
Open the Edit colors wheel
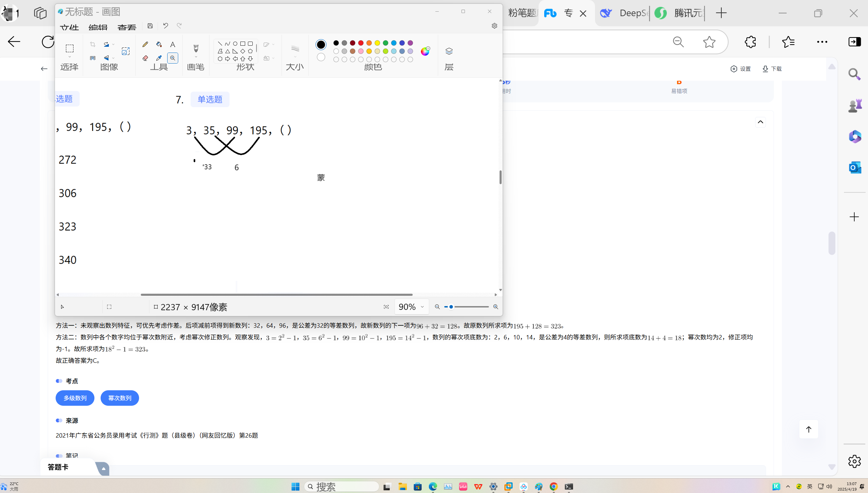pyautogui.click(x=425, y=51)
